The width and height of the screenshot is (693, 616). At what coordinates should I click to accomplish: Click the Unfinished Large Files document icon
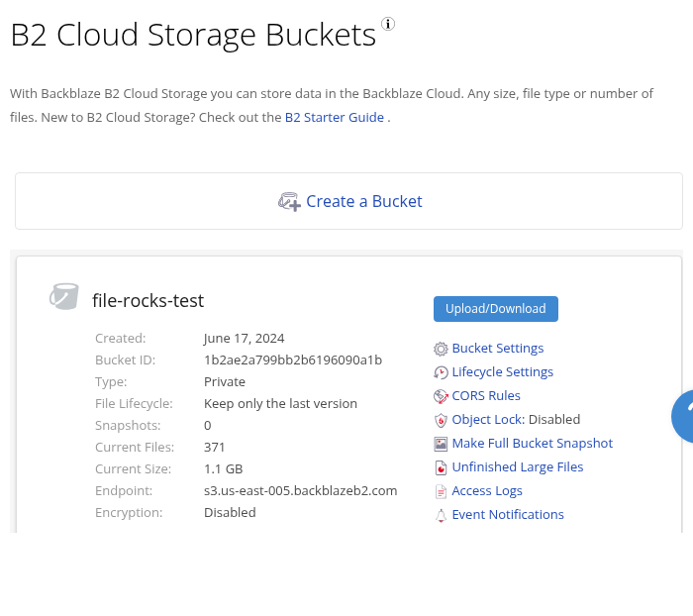(441, 467)
